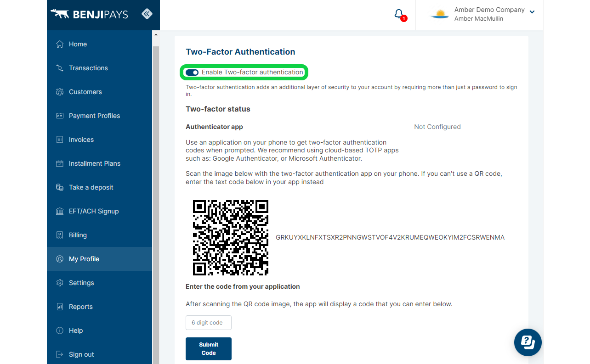This screenshot has height=364, width=590.
Task: Click the Two-Factor Authentication heading
Action: tap(240, 52)
